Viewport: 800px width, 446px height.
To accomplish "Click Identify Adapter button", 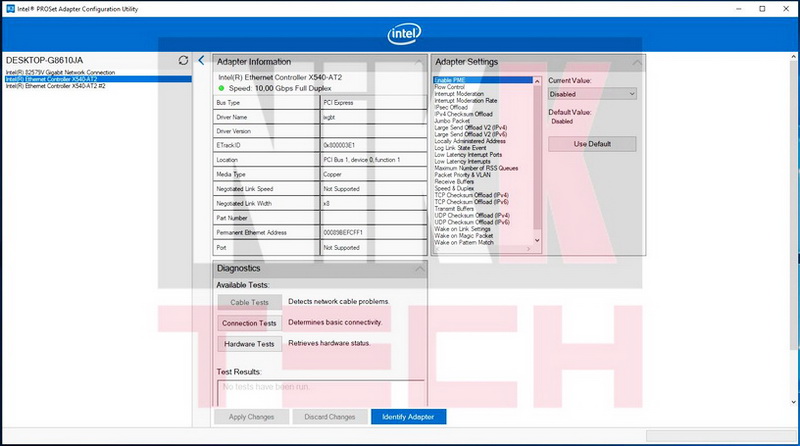I will [408, 417].
